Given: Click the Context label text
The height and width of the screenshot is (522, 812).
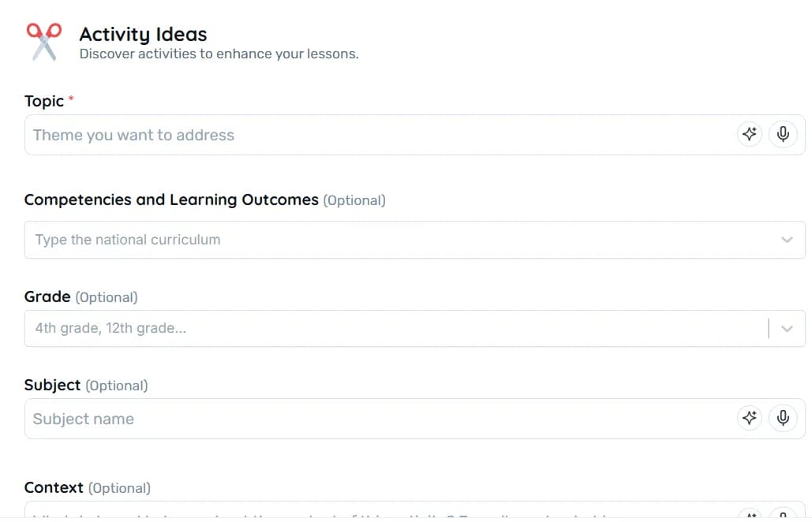Looking at the screenshot, I should pos(54,488).
